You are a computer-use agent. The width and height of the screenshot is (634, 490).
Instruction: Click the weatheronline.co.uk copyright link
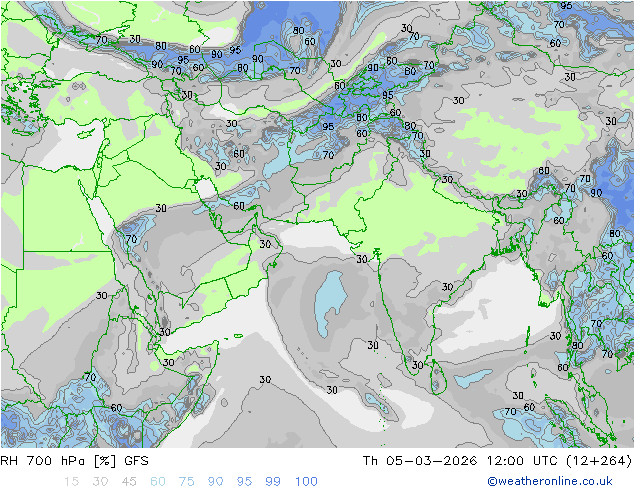pyautogui.click(x=550, y=481)
